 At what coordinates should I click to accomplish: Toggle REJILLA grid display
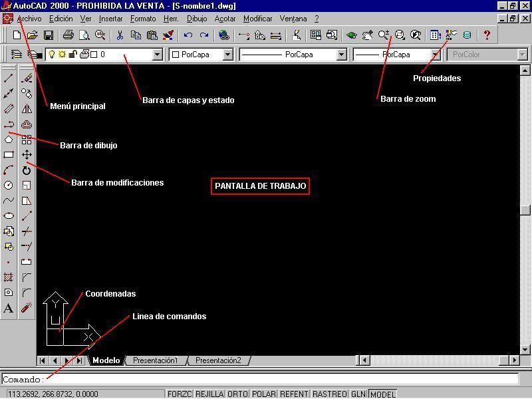tap(209, 394)
